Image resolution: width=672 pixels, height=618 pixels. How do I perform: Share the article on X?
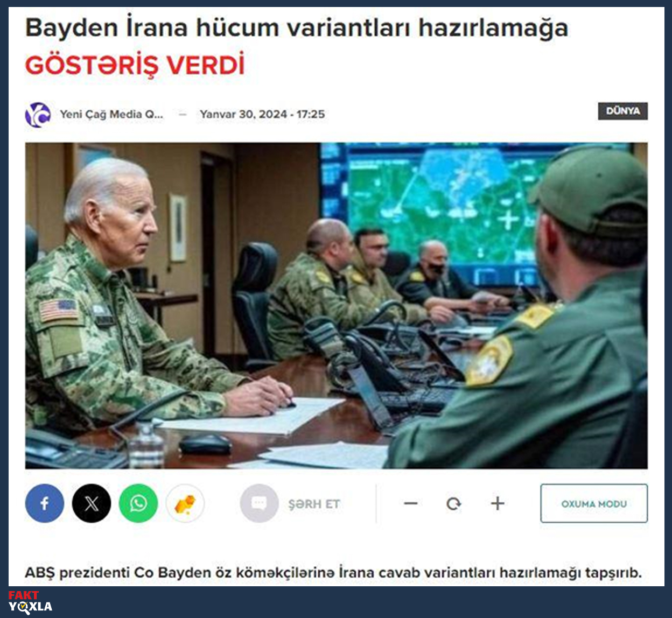[92, 503]
